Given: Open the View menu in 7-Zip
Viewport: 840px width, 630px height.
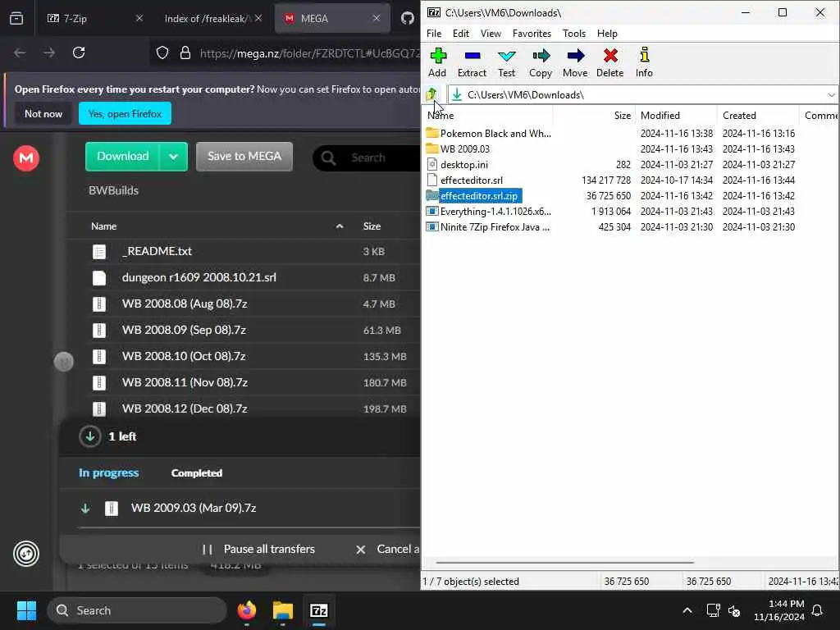Looking at the screenshot, I should pyautogui.click(x=491, y=33).
